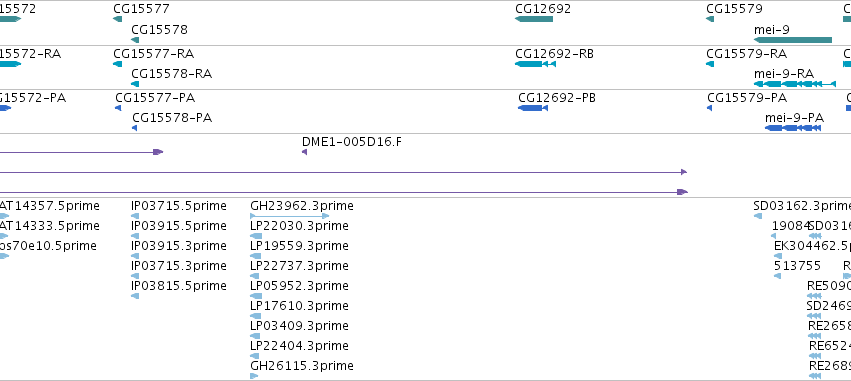Select the CG12692 gene glyph
Image resolution: width=851 pixels, height=381 pixels.
pyautogui.click(x=534, y=19)
